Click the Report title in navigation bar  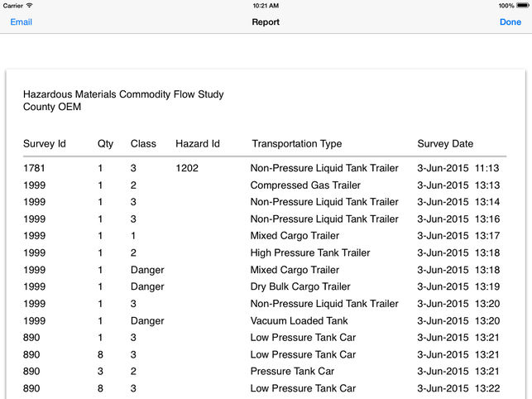pos(266,22)
